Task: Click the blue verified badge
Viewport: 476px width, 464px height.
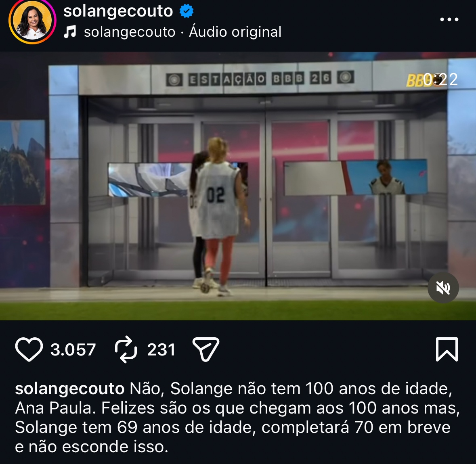Action: [187, 11]
